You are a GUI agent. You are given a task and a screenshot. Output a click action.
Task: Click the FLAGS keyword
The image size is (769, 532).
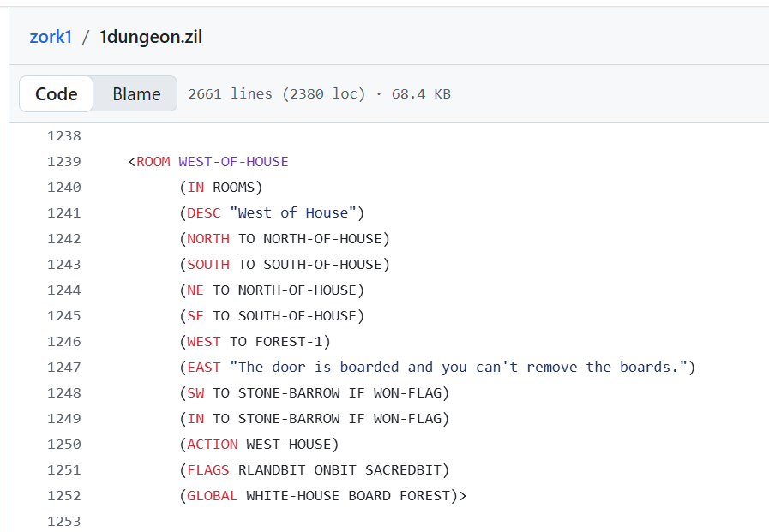[208, 470]
